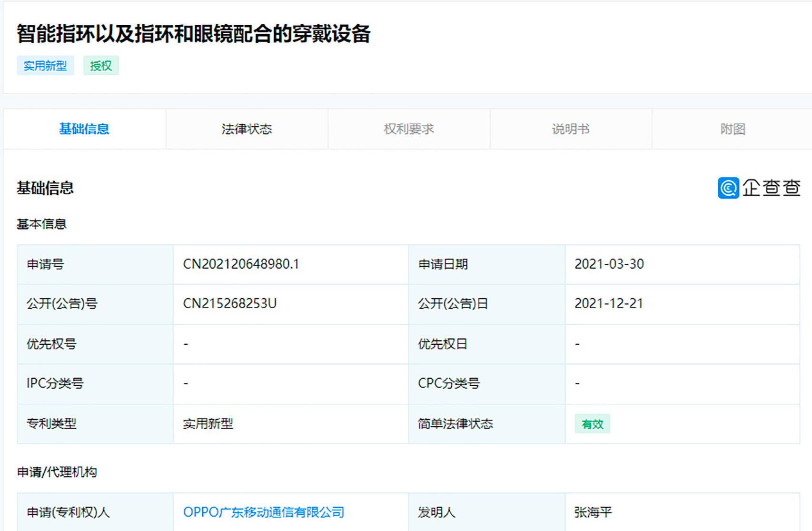The image size is (812, 531).
Task: Click the inventor name 张海平
Action: (592, 512)
